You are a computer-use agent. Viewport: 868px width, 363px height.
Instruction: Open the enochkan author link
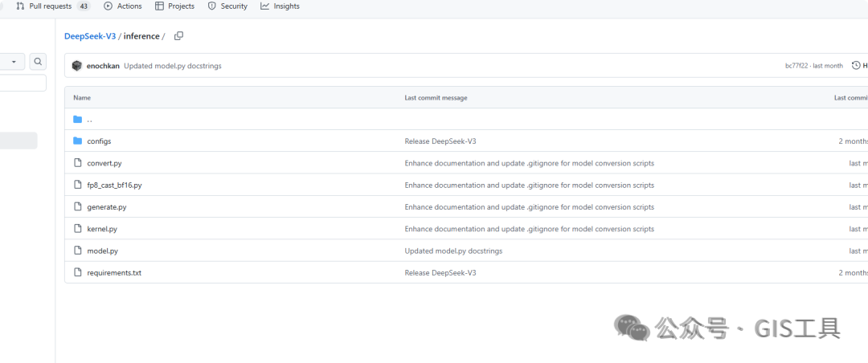tap(103, 66)
